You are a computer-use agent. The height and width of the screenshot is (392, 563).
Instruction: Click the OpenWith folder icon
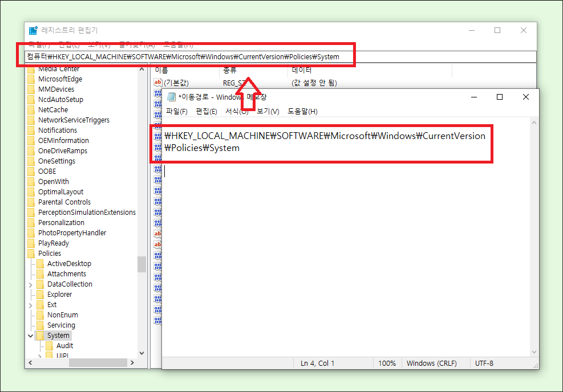tap(31, 182)
